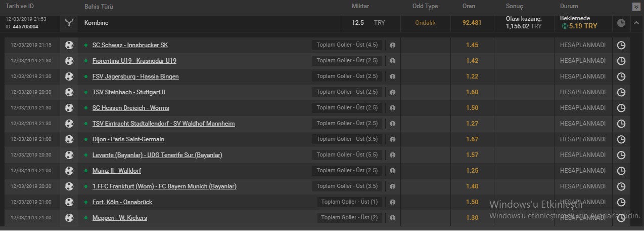Open SC Schwaz - Innsbrucker SK link
The image size is (644, 233).
pos(130,45)
